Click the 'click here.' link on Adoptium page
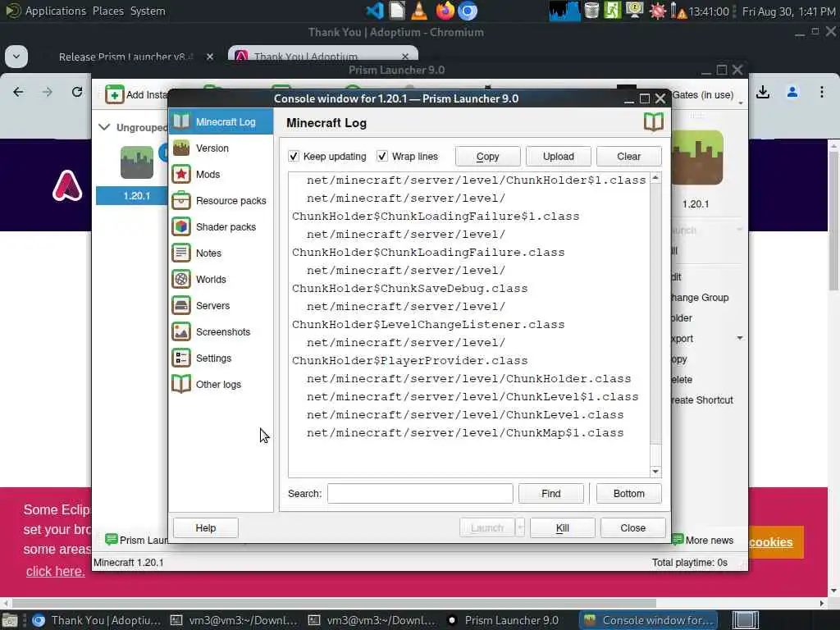840x630 pixels. [x=55, y=571]
